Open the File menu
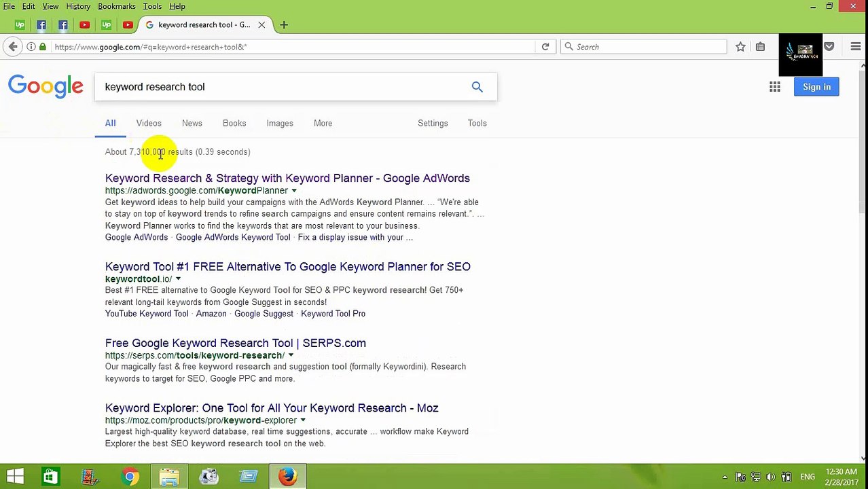868x489 pixels. click(9, 6)
